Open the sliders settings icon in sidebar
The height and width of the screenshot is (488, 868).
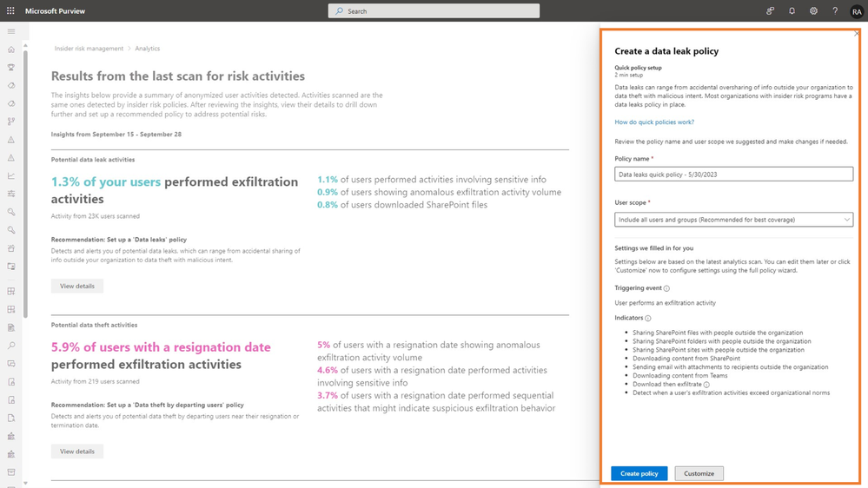(11, 194)
